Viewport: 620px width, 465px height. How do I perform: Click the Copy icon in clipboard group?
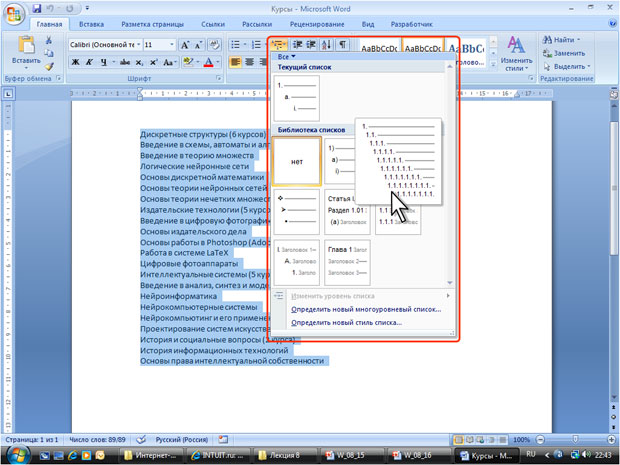(x=49, y=53)
